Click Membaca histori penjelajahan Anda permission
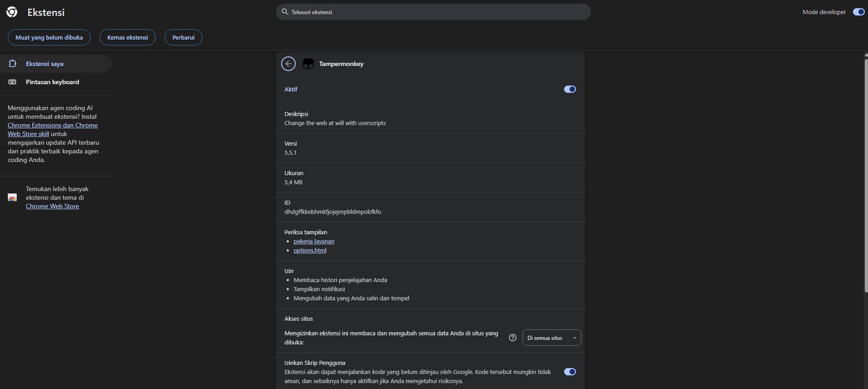The height and width of the screenshot is (389, 868). pyautogui.click(x=340, y=280)
